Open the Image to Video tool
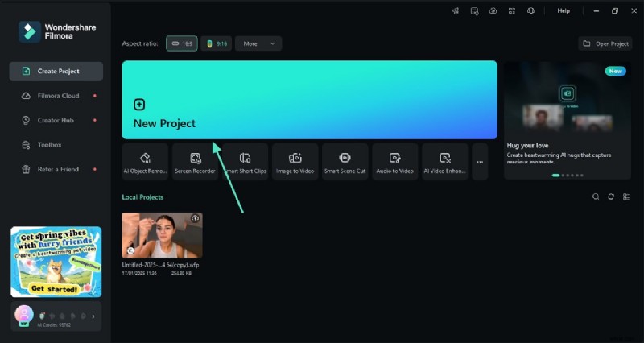The width and height of the screenshot is (644, 343). click(295, 162)
